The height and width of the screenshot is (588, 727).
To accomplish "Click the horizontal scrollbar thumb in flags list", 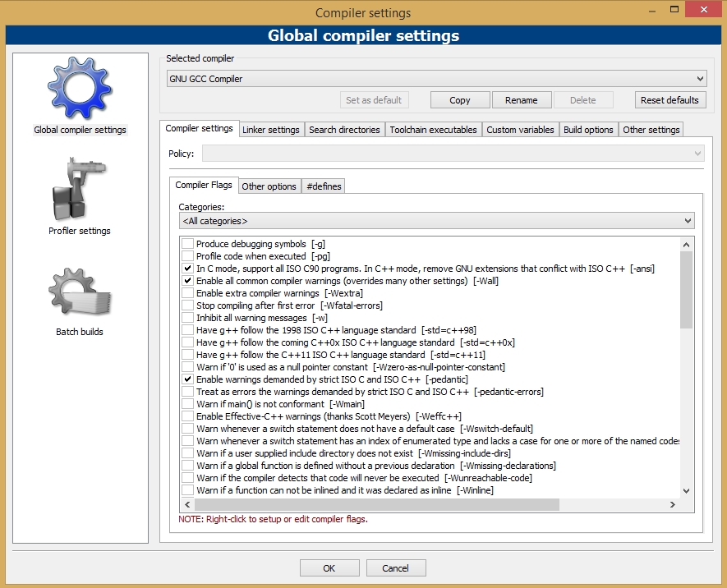I will tap(377, 504).
